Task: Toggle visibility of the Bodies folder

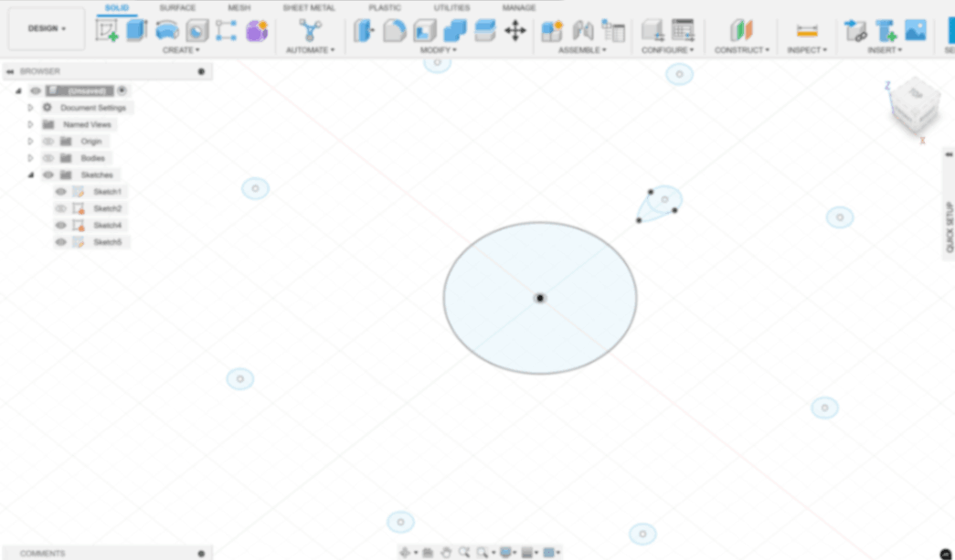Action: point(48,158)
